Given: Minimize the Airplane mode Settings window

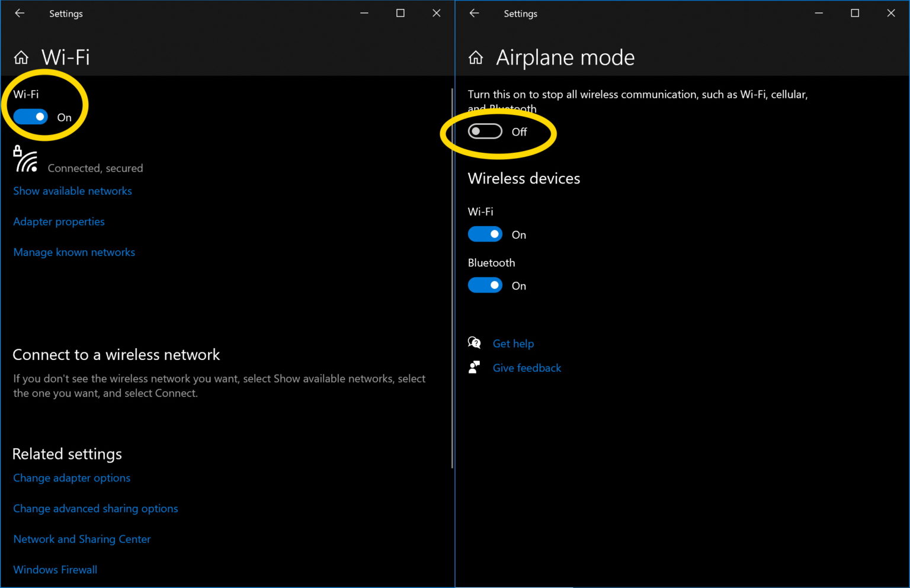Looking at the screenshot, I should (819, 13).
